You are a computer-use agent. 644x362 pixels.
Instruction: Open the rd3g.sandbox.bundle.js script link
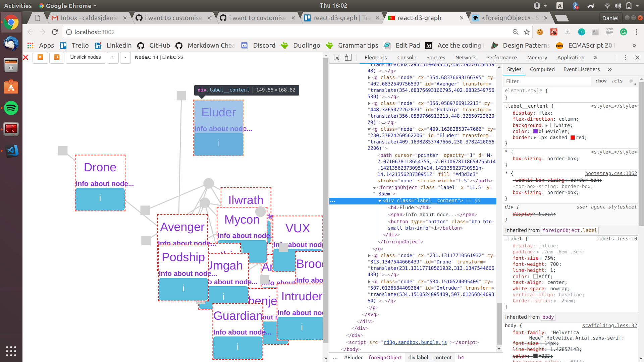[x=415, y=342]
